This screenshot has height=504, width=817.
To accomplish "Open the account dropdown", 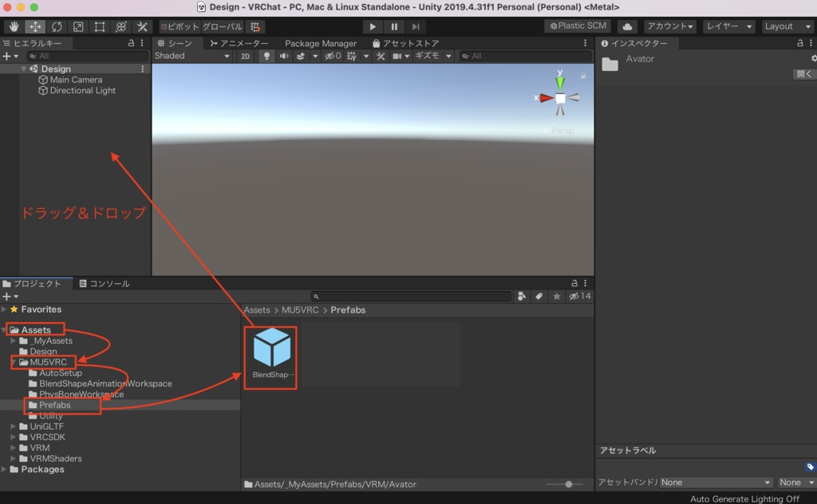I will click(670, 26).
